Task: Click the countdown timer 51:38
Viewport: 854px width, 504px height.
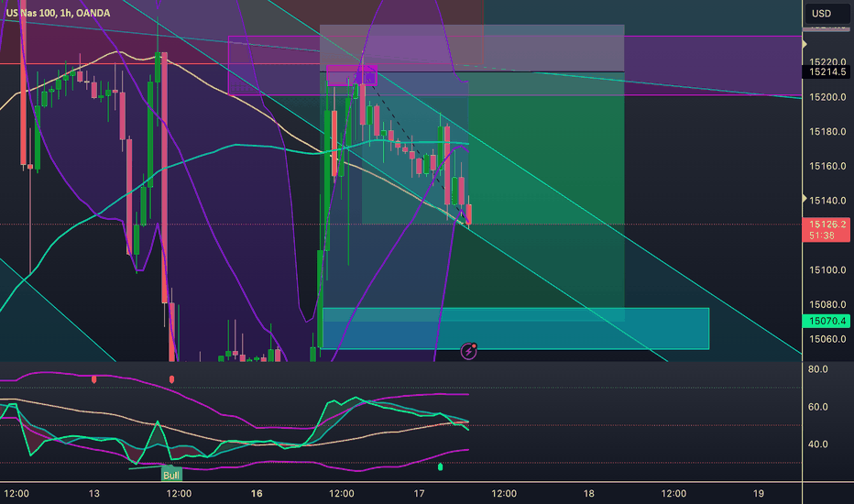Action: pyautogui.click(x=822, y=236)
